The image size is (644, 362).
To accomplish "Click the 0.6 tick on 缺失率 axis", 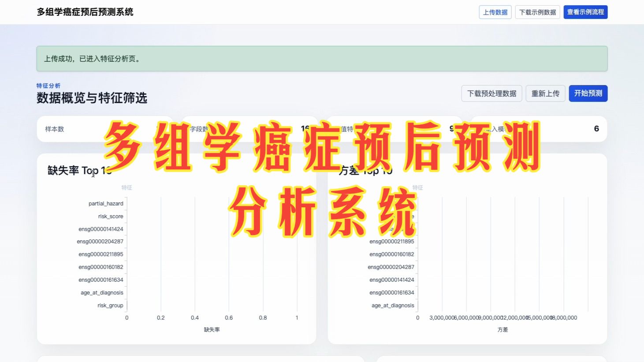I will 229,318.
